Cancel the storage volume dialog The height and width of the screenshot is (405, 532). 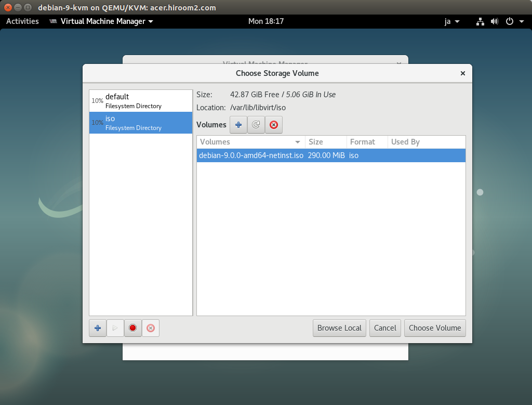(385, 328)
